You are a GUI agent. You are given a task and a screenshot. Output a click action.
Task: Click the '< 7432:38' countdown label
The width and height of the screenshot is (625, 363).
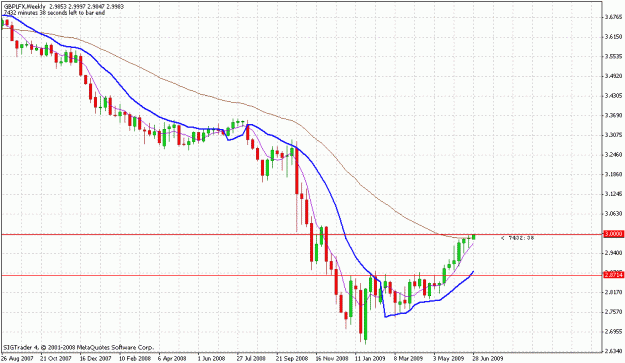tap(517, 238)
